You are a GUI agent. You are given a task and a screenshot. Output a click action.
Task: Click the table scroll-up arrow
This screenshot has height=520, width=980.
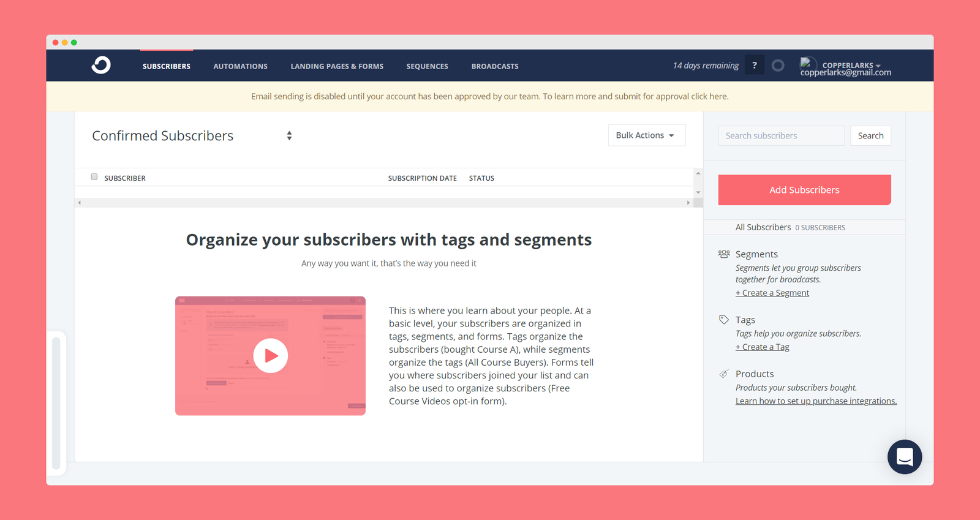pyautogui.click(x=698, y=173)
